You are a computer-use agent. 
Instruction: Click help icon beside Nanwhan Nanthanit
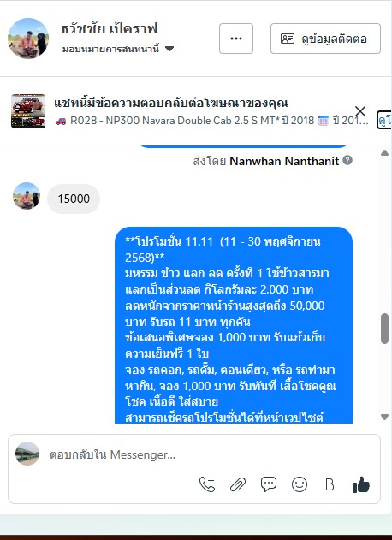[x=347, y=160]
